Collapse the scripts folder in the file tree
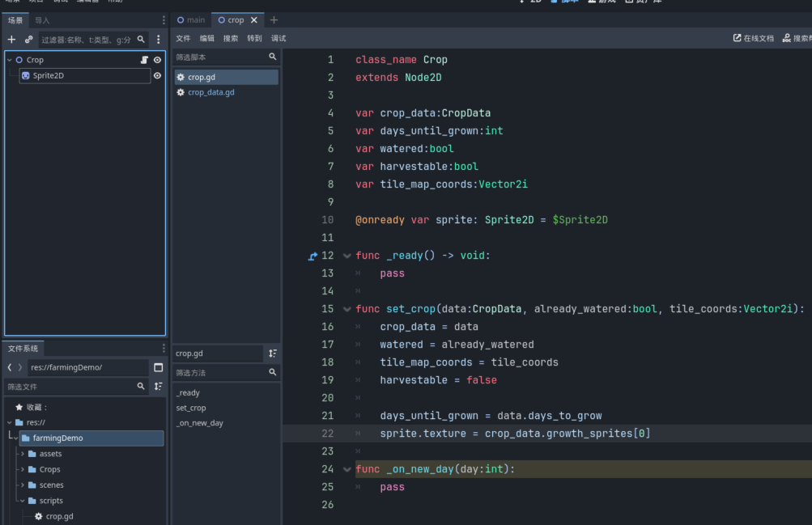812x525 pixels. coord(23,501)
